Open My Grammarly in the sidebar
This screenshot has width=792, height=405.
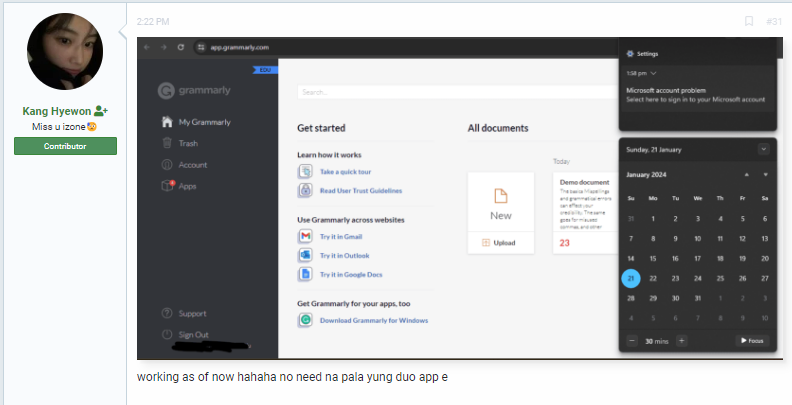coord(205,122)
